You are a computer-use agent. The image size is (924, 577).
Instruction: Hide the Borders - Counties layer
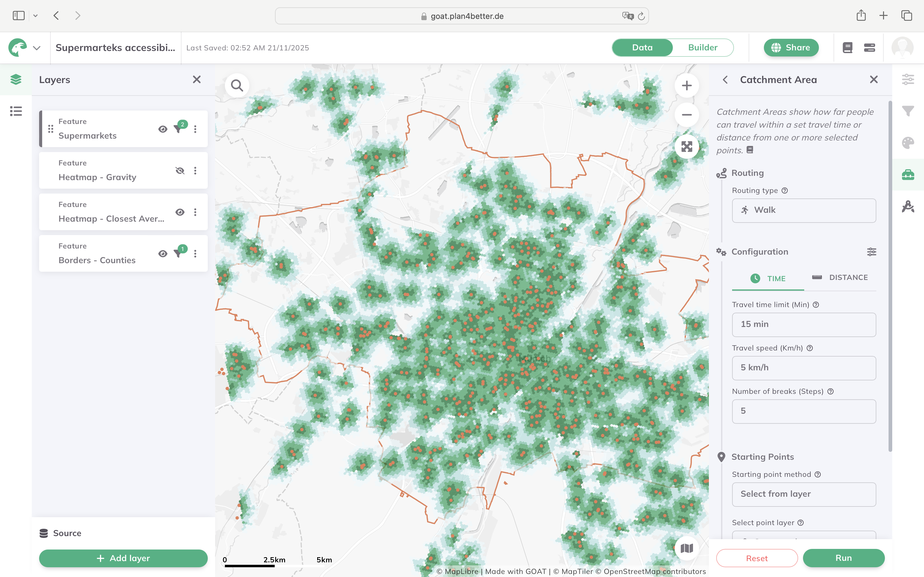[x=163, y=254]
